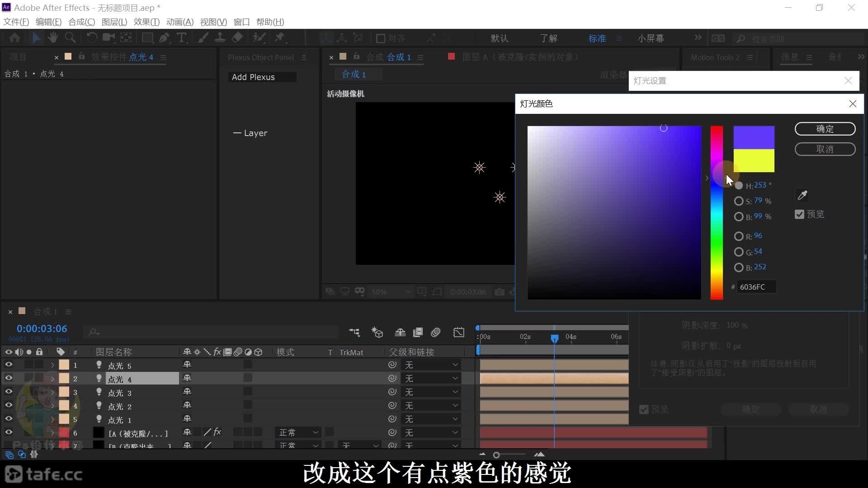868x488 pixels.
Task: Select the Type text tool
Action: (182, 38)
